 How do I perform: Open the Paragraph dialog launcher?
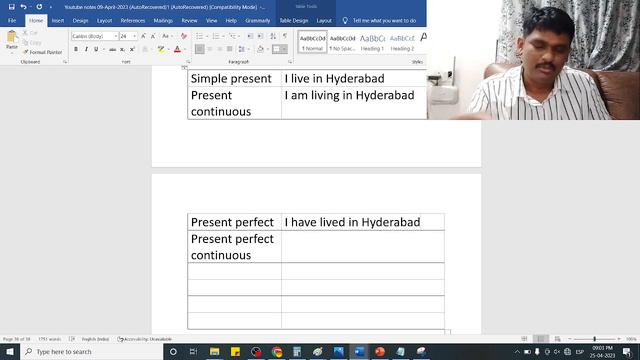point(290,62)
